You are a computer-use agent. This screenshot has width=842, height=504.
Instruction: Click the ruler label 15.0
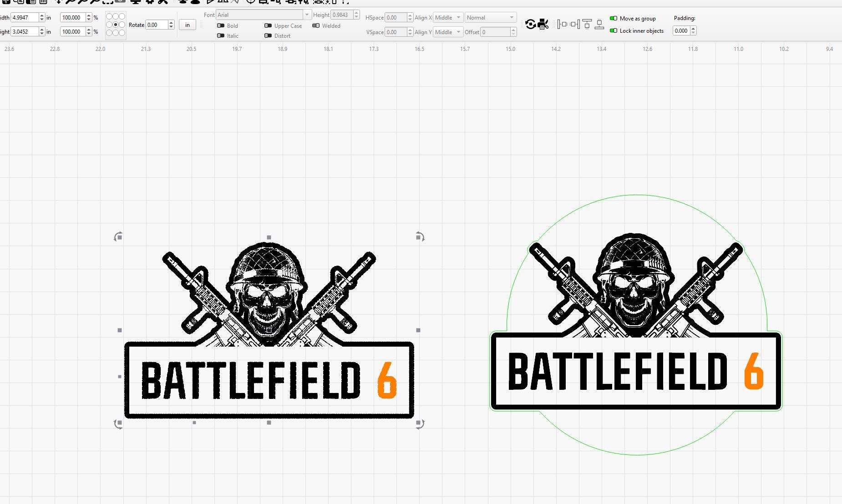click(511, 49)
